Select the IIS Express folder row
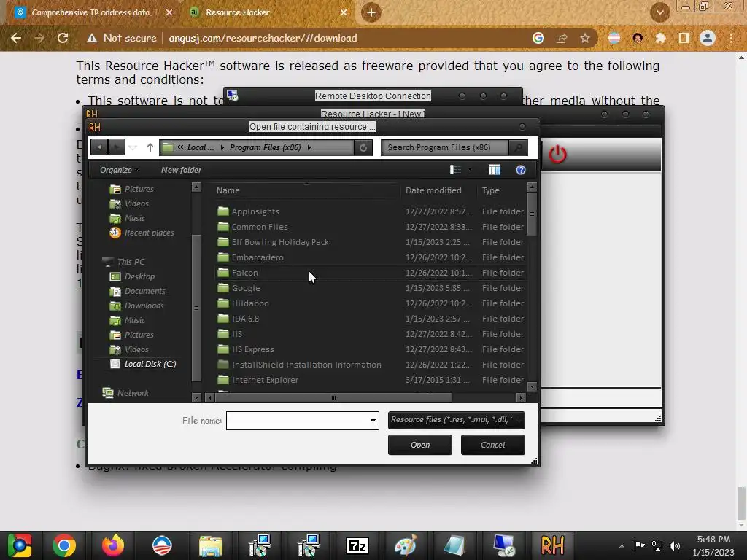 coord(371,349)
